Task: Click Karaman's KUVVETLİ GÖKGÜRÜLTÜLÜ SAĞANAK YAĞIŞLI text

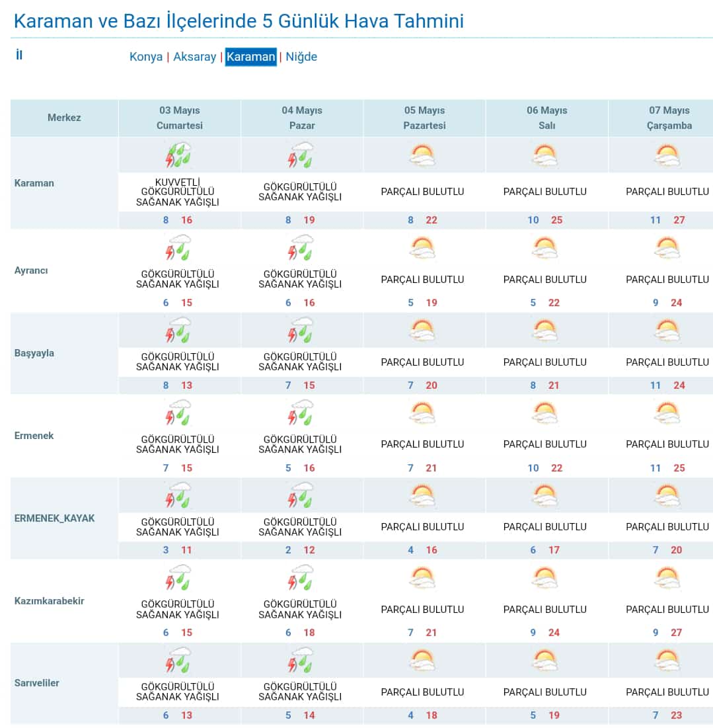Action: (x=177, y=192)
